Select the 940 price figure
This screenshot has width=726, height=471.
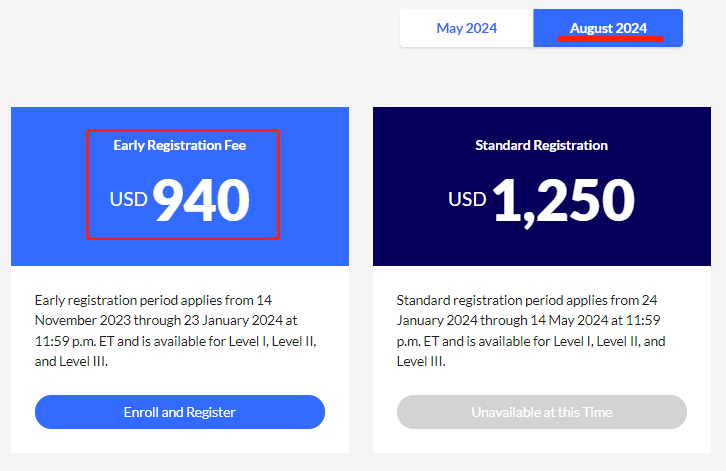(x=201, y=200)
